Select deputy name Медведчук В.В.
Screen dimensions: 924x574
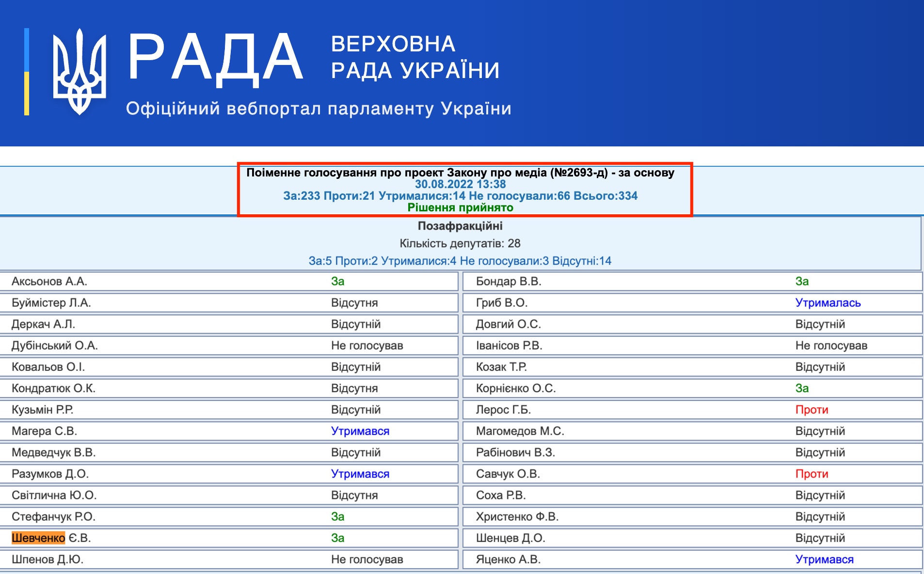(53, 452)
